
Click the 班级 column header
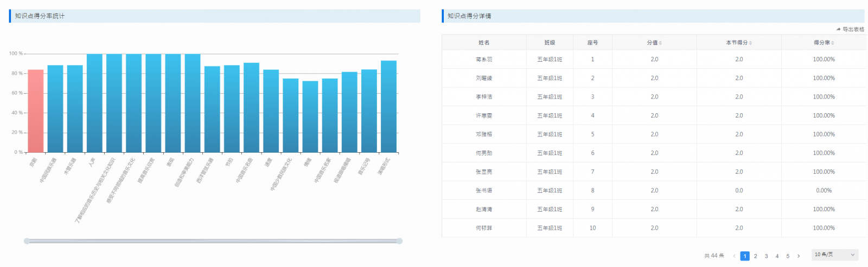[x=550, y=43]
